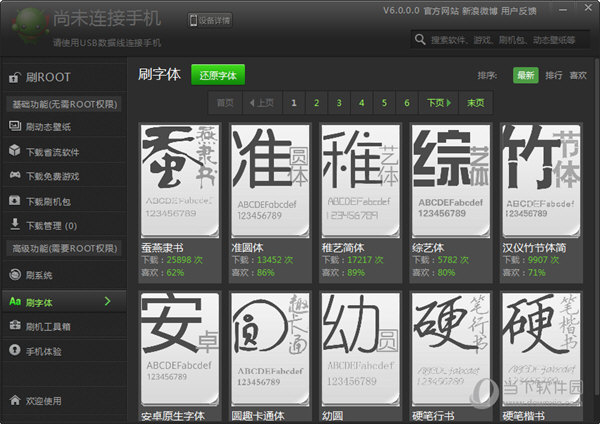600x424 pixels.
Task: Click the green 还原字体 button
Action: pos(218,75)
